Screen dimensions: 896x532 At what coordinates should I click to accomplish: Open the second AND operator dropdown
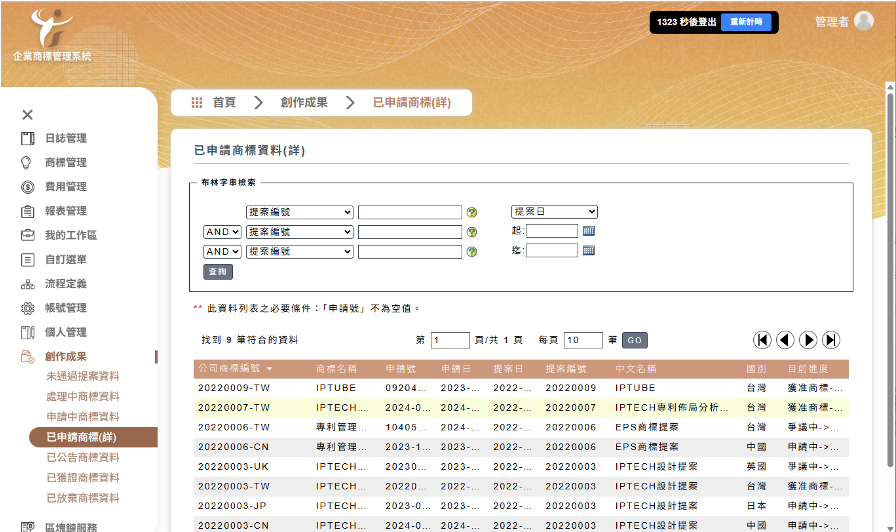tap(222, 252)
